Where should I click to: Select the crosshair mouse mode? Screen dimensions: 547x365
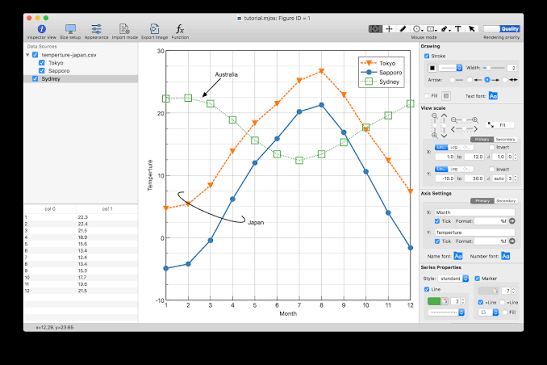pyautogui.click(x=389, y=29)
